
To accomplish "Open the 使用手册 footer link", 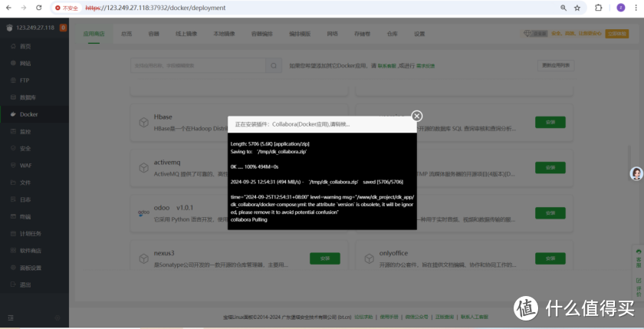I will (389, 317).
